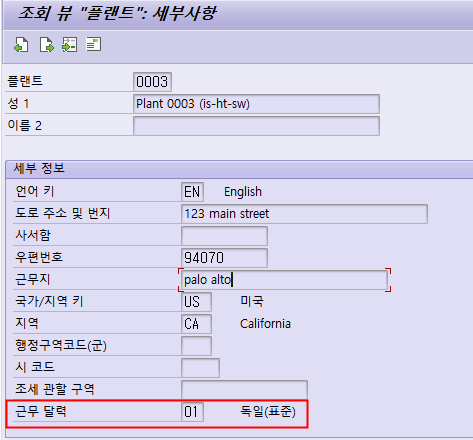Select the 플랜트 field showing 0003
This screenshot has height=440, width=473.
(152, 82)
